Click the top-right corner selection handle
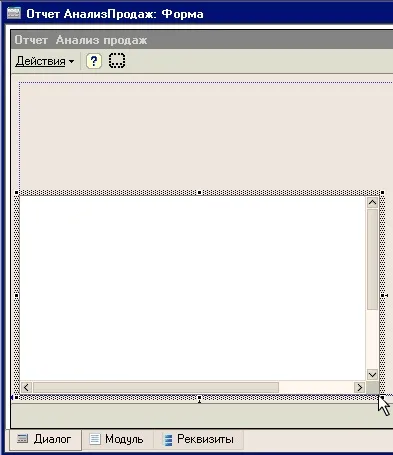The height and width of the screenshot is (455, 393). (x=383, y=192)
